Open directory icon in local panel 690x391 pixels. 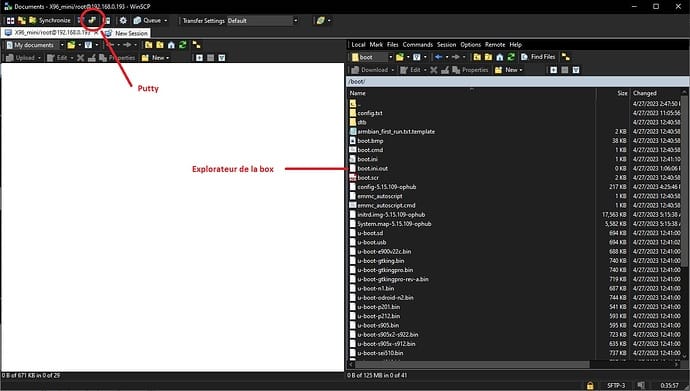coord(71,45)
